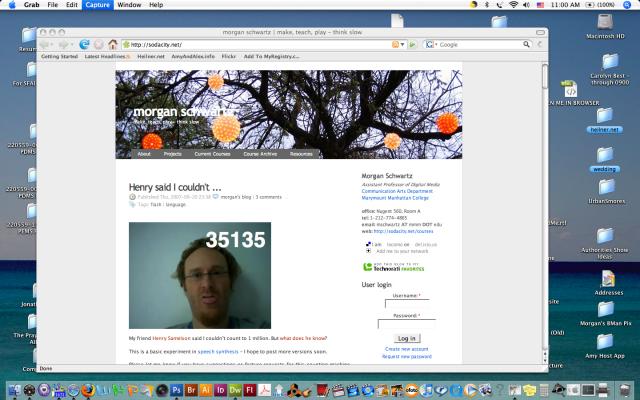Click the back arrow in browser toolbar
Image resolution: width=640 pixels, height=400 pixels.
pos(44,44)
